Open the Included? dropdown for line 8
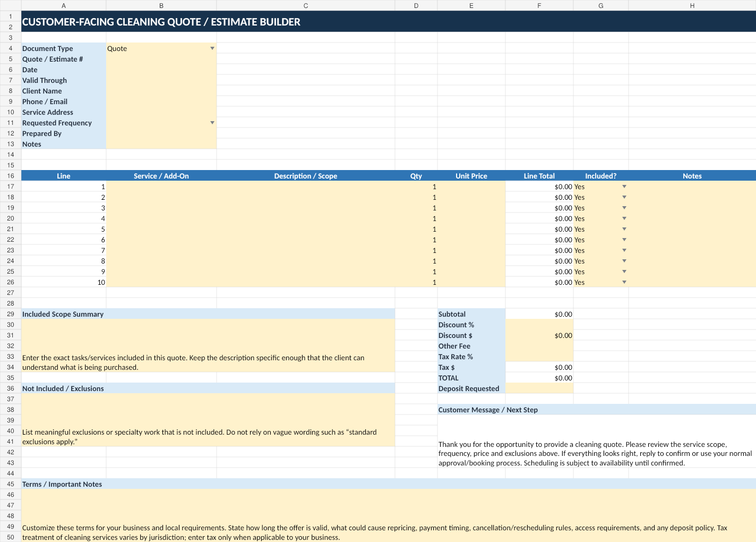This screenshot has width=756, height=542. point(624,261)
